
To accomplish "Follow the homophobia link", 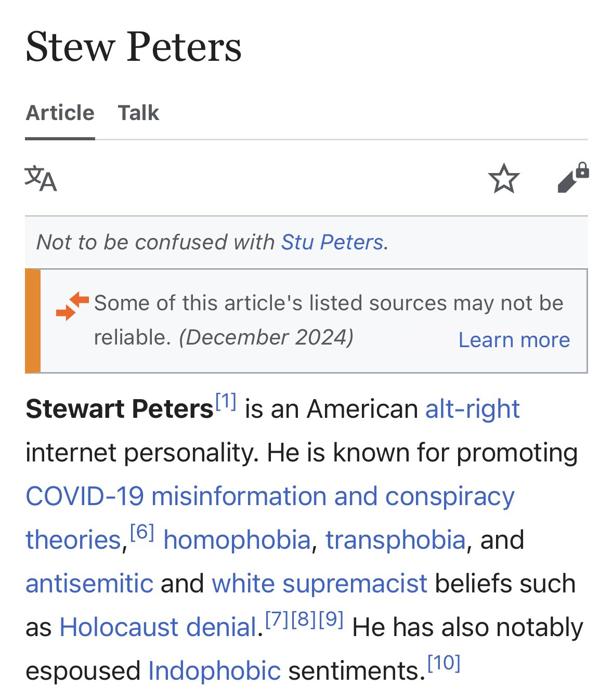I will pos(237,540).
